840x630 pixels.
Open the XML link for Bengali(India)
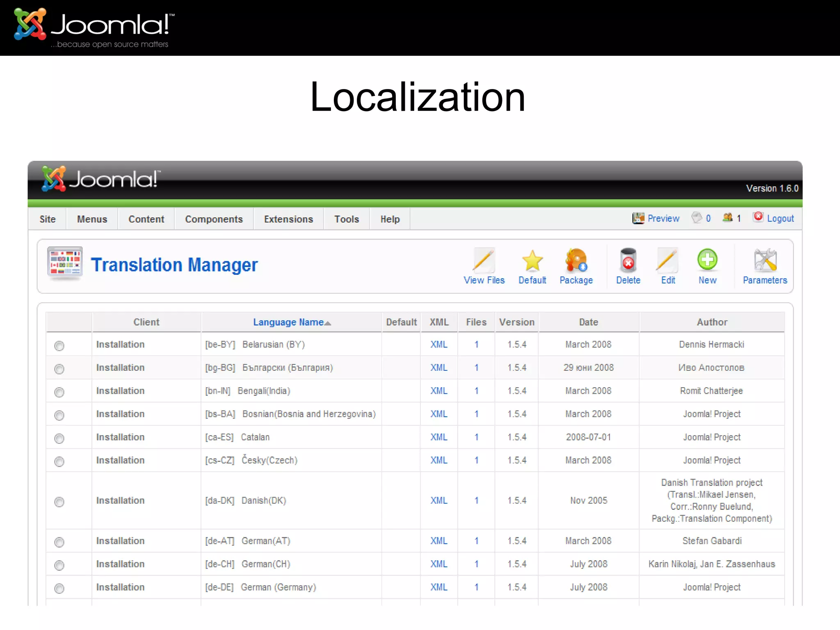[x=438, y=391]
